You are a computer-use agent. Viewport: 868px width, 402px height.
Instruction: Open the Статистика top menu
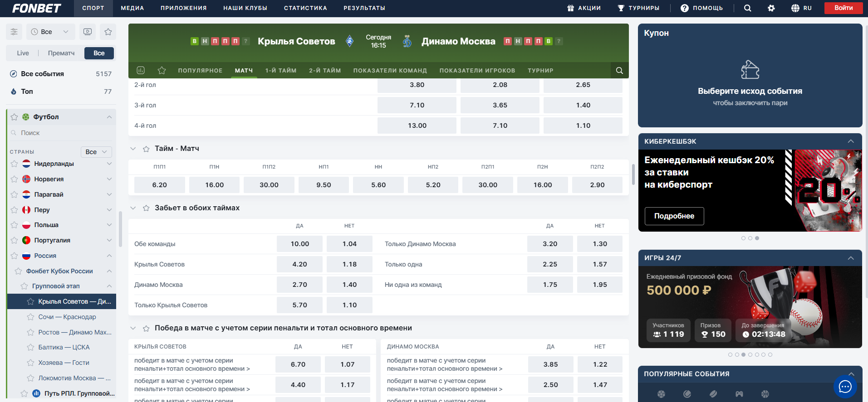click(x=305, y=8)
